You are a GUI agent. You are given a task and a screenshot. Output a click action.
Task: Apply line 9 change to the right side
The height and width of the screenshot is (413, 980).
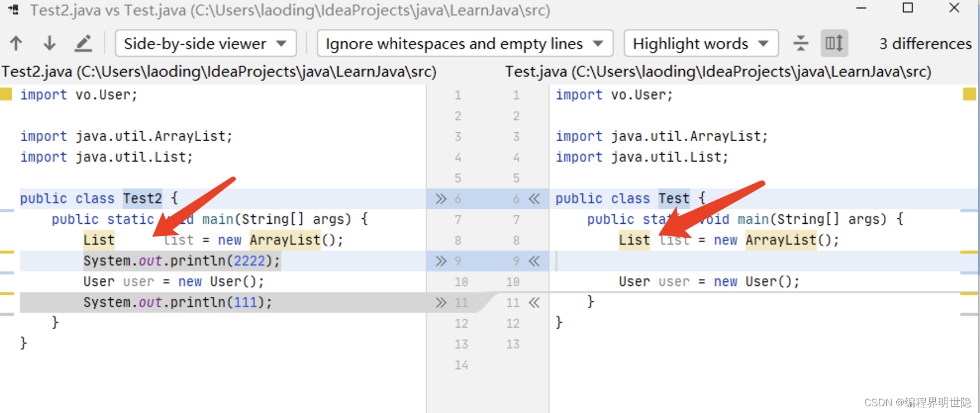pyautogui.click(x=441, y=261)
